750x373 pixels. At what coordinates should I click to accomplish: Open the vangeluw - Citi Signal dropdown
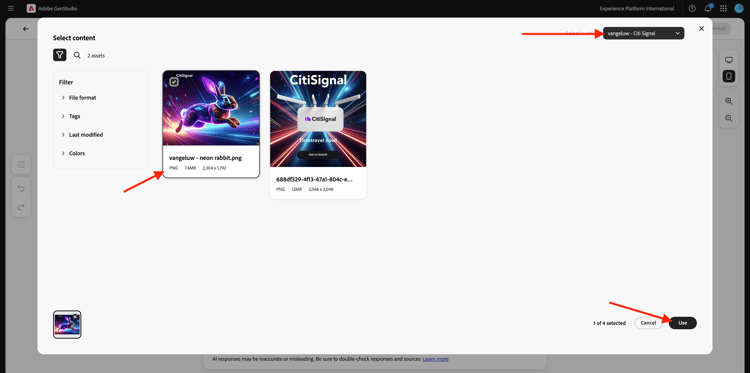point(643,33)
